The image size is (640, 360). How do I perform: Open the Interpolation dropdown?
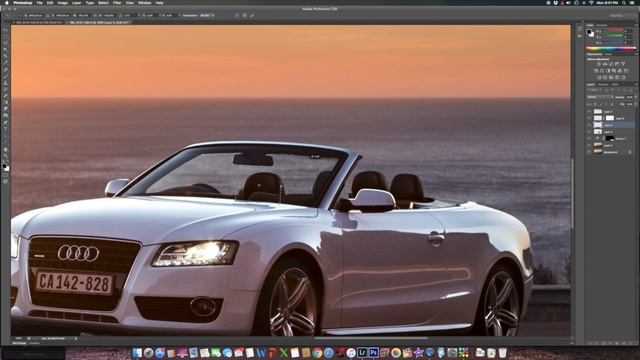click(207, 15)
